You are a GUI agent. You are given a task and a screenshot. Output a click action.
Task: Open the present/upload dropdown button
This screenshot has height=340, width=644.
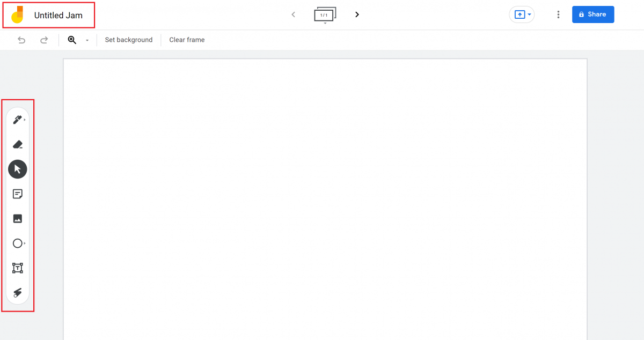(522, 14)
